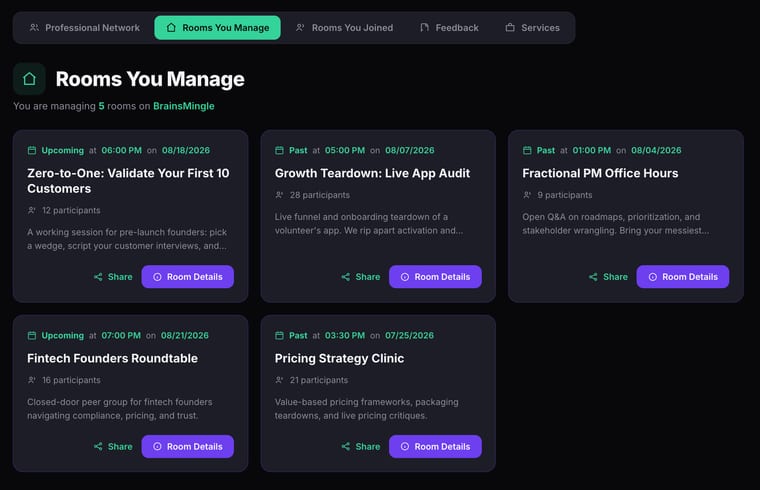This screenshot has width=760, height=490.
Task: Share the Fintech Founders Roundtable room
Action: (113, 446)
